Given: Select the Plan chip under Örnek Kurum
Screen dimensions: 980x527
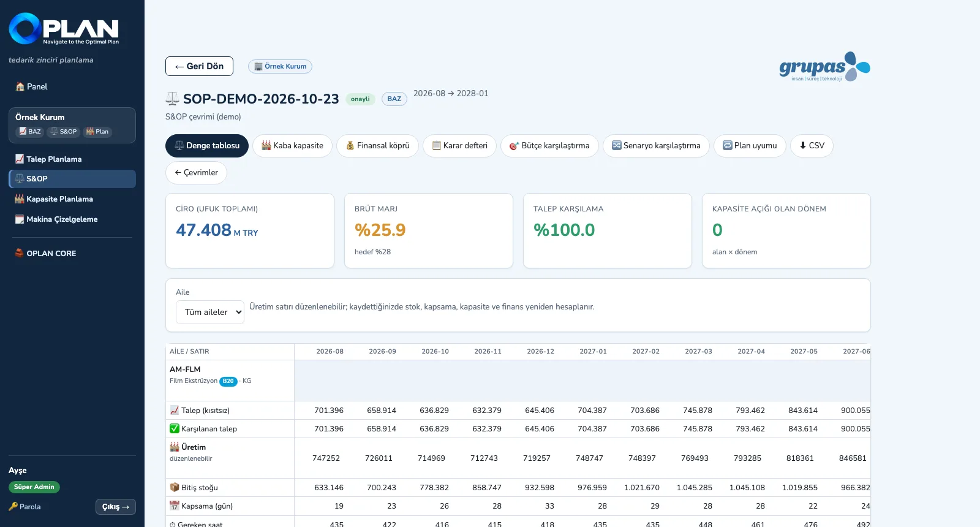Looking at the screenshot, I should [x=97, y=132].
